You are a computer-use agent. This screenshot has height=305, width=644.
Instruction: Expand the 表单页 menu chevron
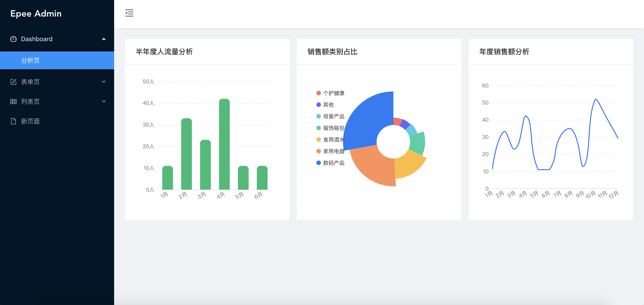point(104,82)
